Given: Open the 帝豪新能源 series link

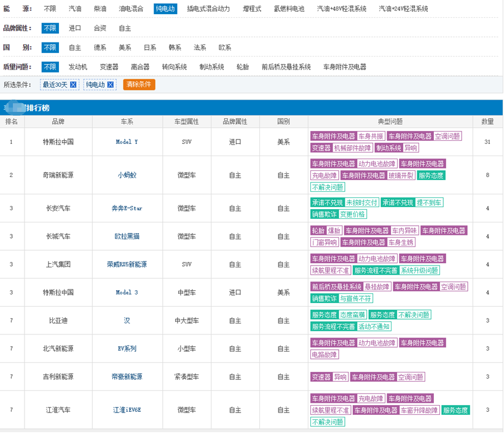Looking at the screenshot, I should (127, 376).
